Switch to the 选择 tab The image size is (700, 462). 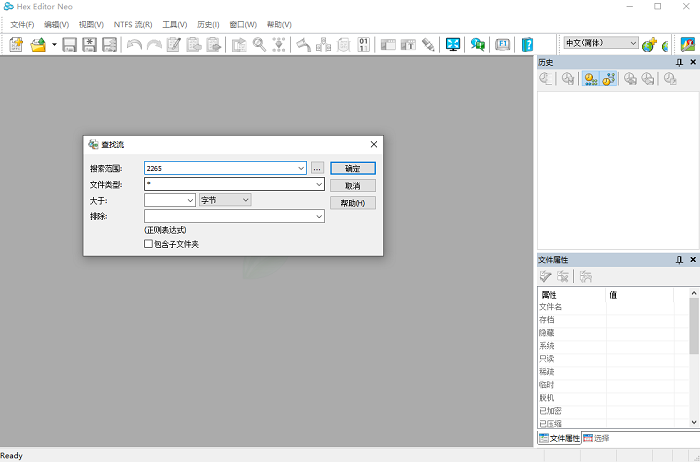pos(597,438)
